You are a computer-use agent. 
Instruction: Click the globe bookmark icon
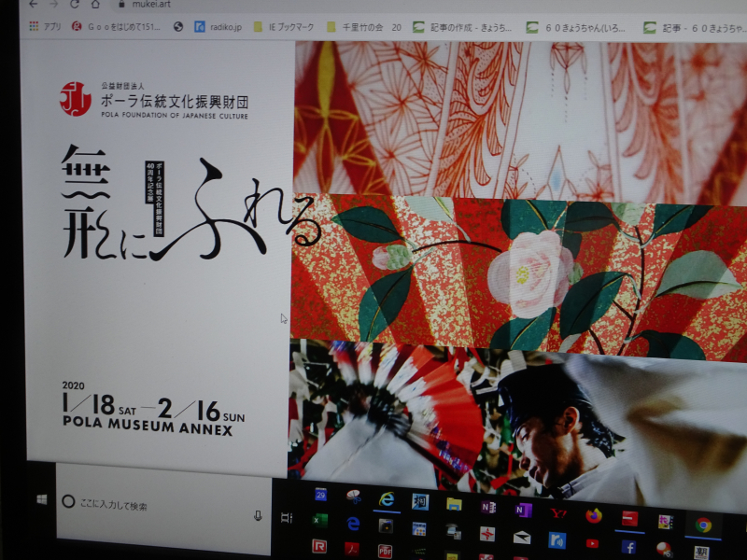pyautogui.click(x=178, y=27)
